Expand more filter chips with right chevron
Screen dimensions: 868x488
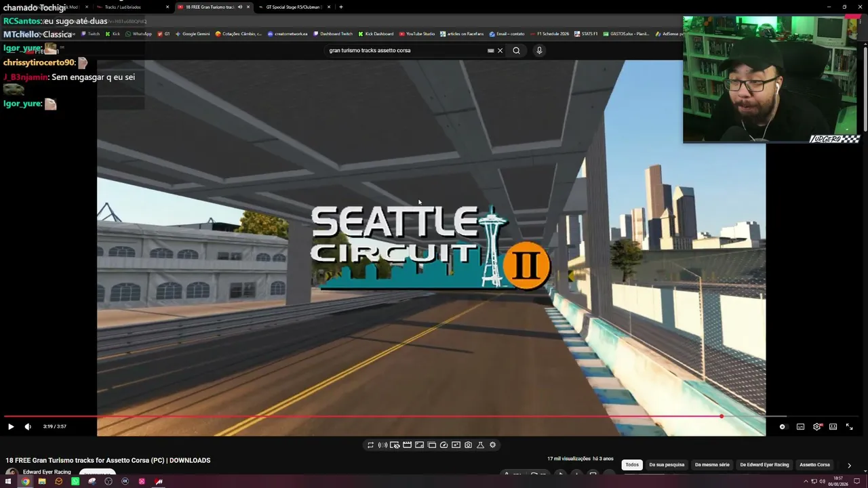[849, 466]
